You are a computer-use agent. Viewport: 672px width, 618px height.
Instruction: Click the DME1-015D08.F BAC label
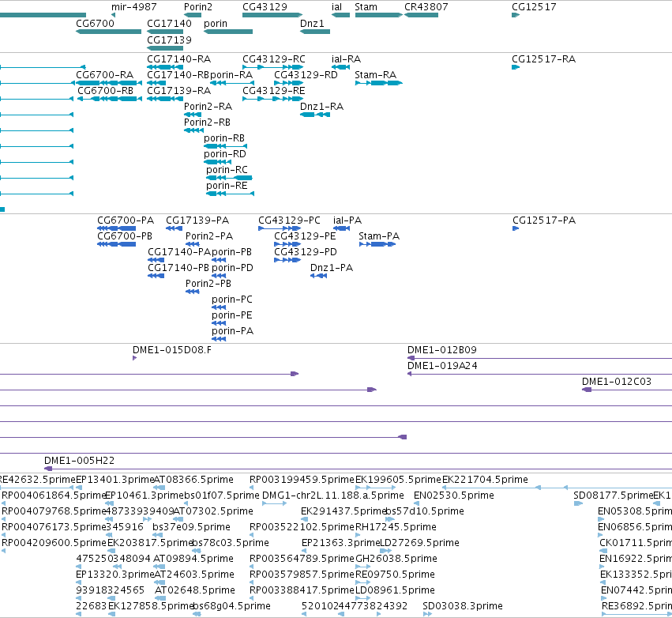coord(172,350)
